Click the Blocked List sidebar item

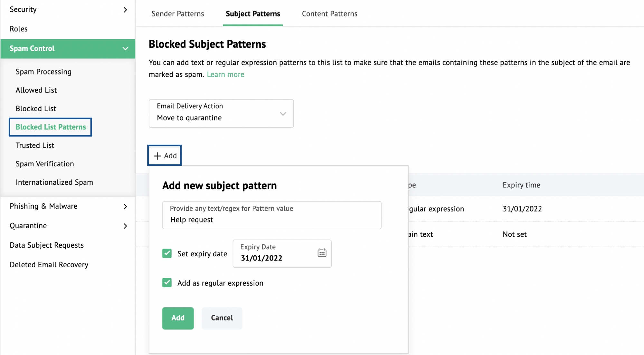pyautogui.click(x=36, y=108)
